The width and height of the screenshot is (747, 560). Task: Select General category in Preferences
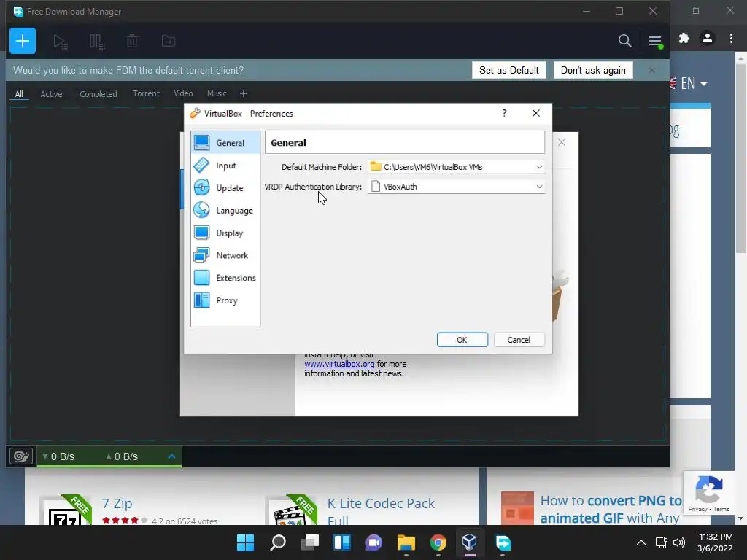pos(225,142)
